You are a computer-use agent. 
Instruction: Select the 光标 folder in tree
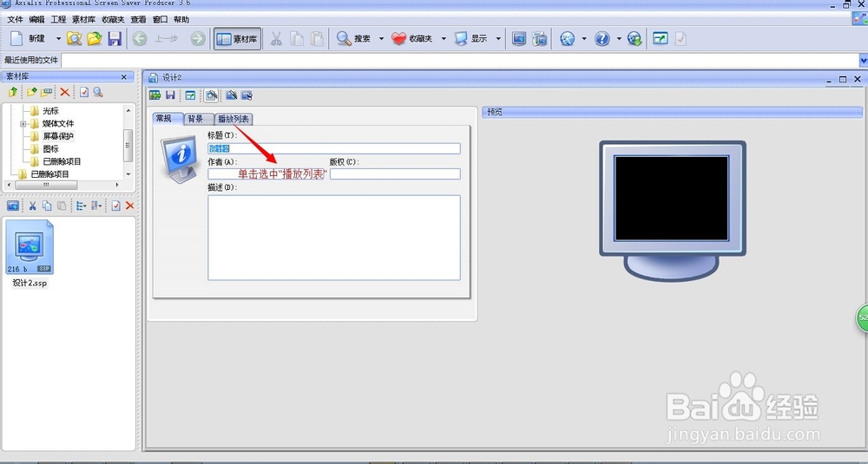tap(50, 111)
